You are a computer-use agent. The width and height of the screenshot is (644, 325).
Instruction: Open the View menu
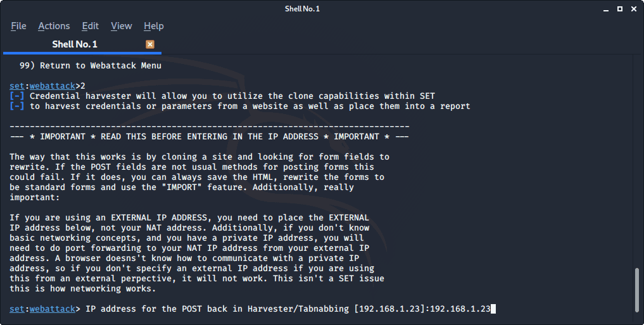click(x=121, y=26)
